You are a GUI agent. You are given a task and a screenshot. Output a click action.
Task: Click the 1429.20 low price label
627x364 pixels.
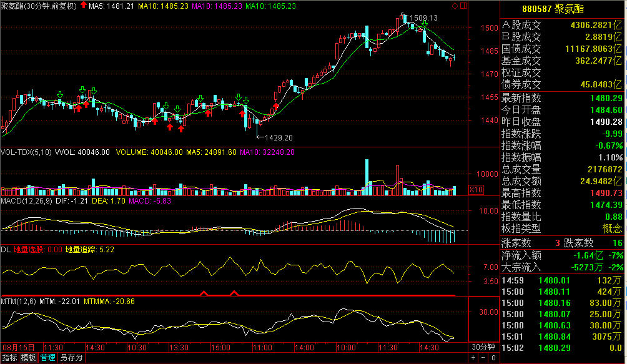[x=279, y=137]
